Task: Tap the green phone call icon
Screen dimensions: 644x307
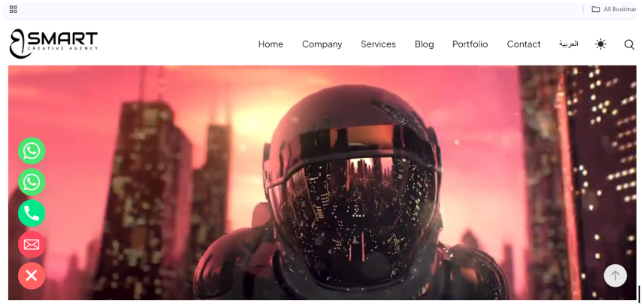Action: click(32, 214)
